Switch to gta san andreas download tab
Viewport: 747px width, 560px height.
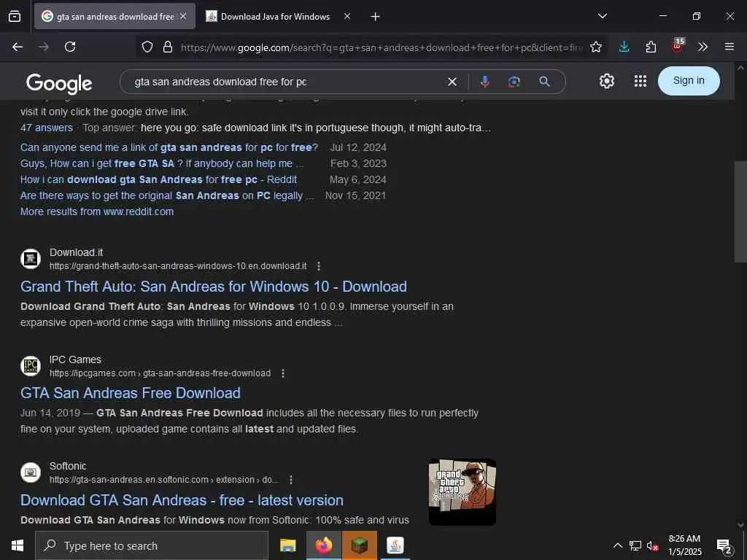(115, 17)
